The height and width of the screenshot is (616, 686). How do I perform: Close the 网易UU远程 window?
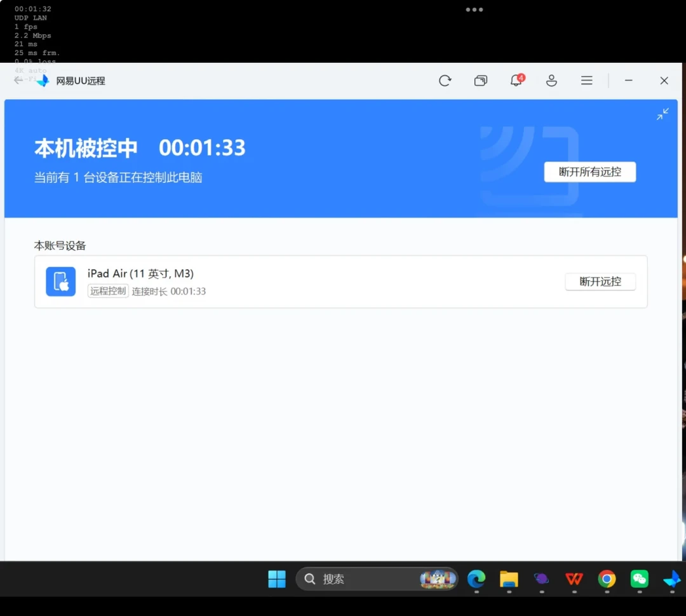664,81
